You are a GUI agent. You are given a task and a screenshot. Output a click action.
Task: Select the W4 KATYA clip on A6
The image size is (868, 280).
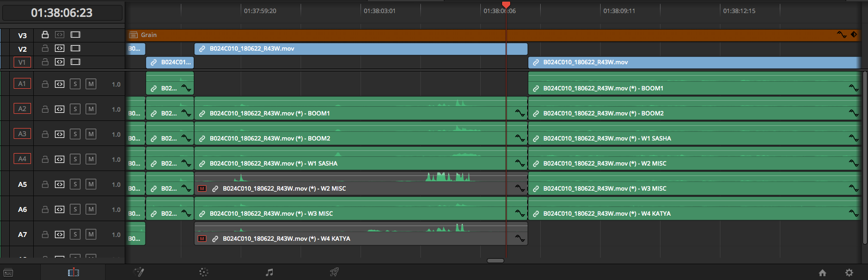click(694, 209)
